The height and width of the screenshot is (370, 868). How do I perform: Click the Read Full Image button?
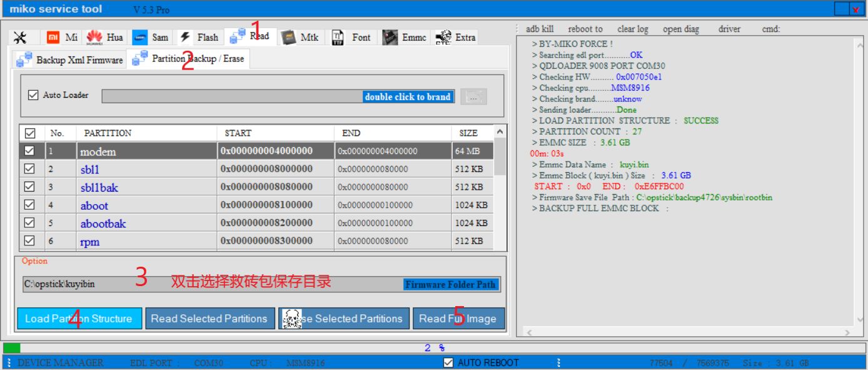458,318
